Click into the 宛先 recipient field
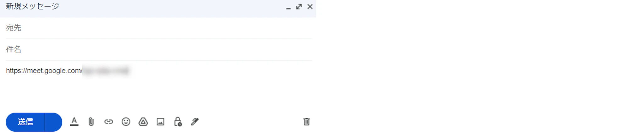 pyautogui.click(x=159, y=28)
